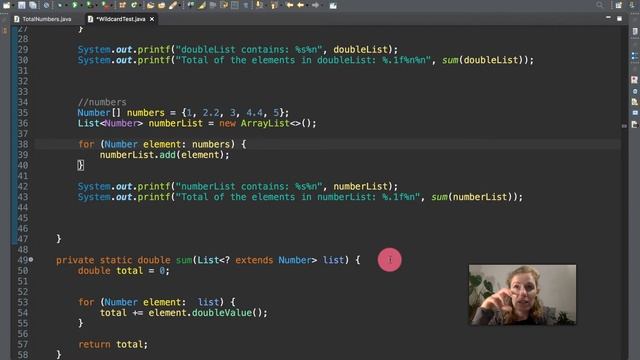Click 'new ArrayList<>()' on line 36

pyautogui.click(x=265, y=123)
